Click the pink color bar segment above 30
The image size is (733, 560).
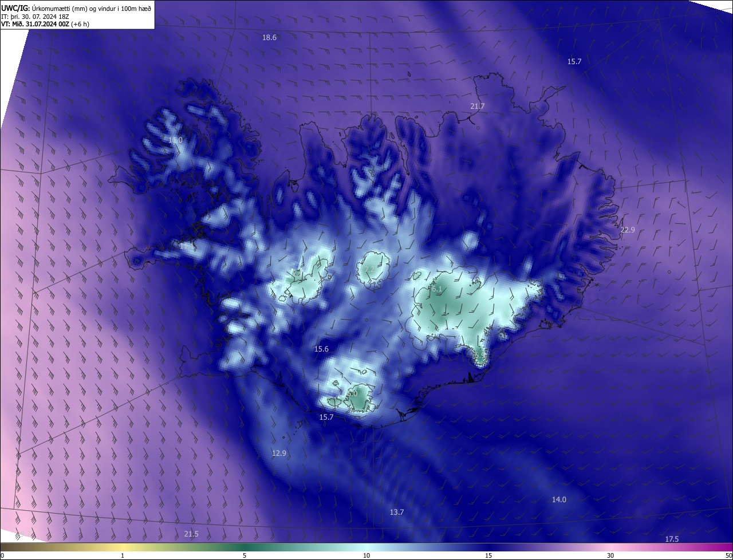coord(610,547)
